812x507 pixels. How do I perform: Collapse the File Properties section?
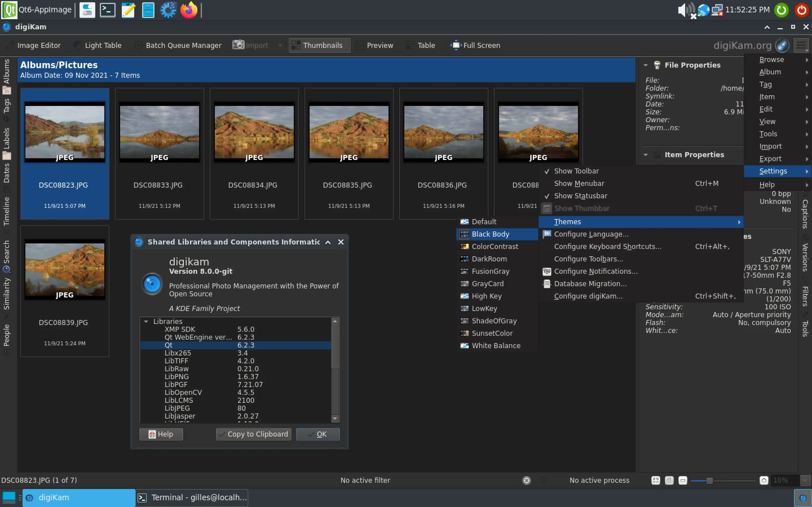point(646,65)
